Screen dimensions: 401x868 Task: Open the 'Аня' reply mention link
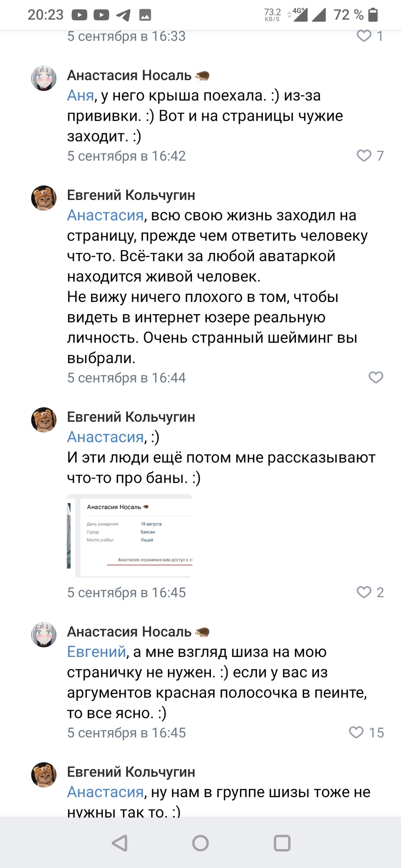pos(81,96)
